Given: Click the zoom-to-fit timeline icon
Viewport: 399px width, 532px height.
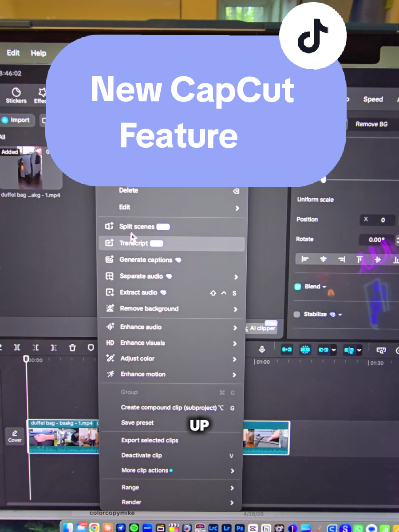Looking at the screenshot, I should coord(381,351).
